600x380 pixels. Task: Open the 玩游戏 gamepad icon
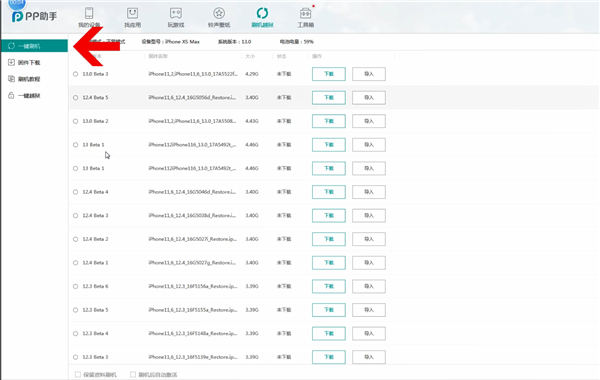(176, 13)
